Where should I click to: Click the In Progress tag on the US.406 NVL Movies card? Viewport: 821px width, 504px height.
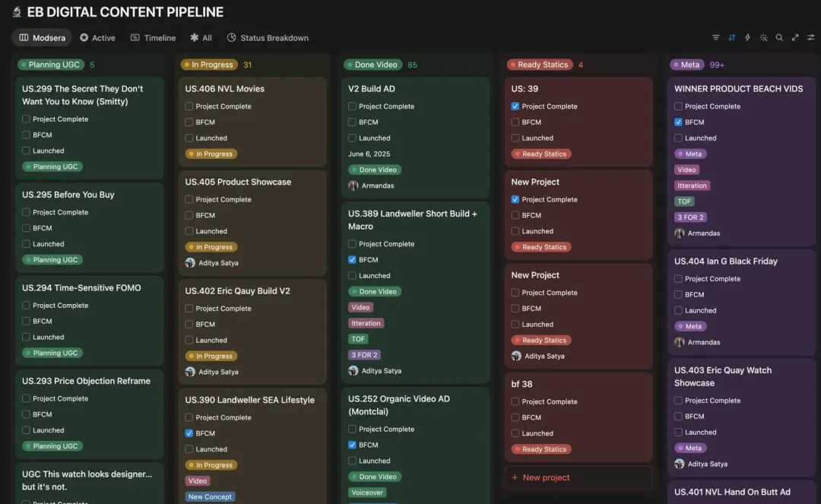click(211, 154)
